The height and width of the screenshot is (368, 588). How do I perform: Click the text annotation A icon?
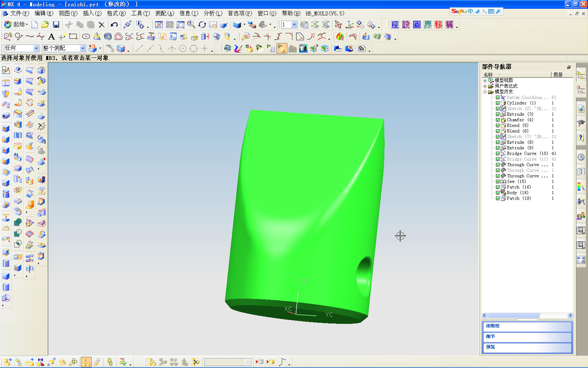[x=51, y=36]
